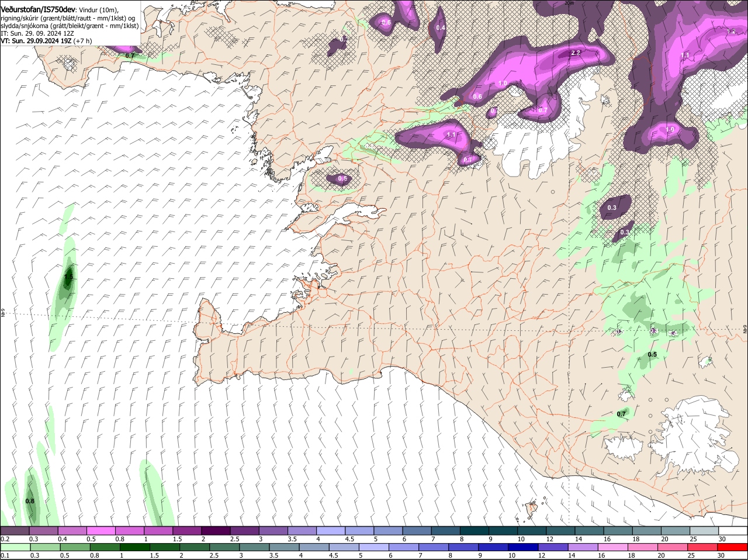This screenshot has height=560, width=748.
Task: Select the top-row legend swatch labeled 0.4
Action: (x=72, y=530)
